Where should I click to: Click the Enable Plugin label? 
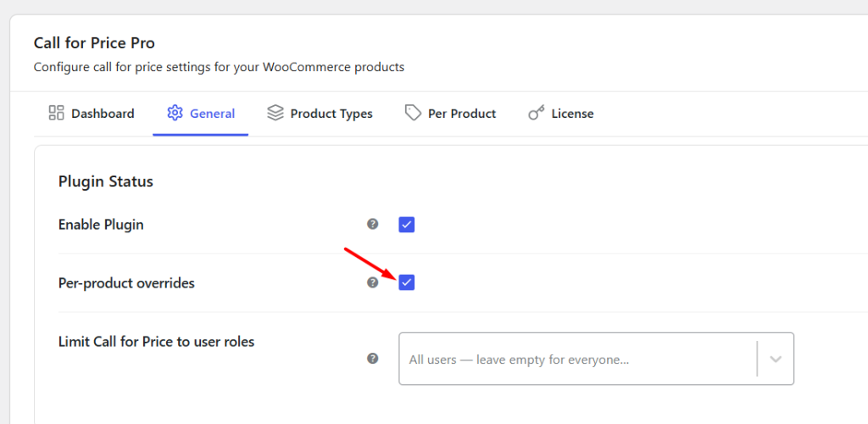tap(101, 225)
